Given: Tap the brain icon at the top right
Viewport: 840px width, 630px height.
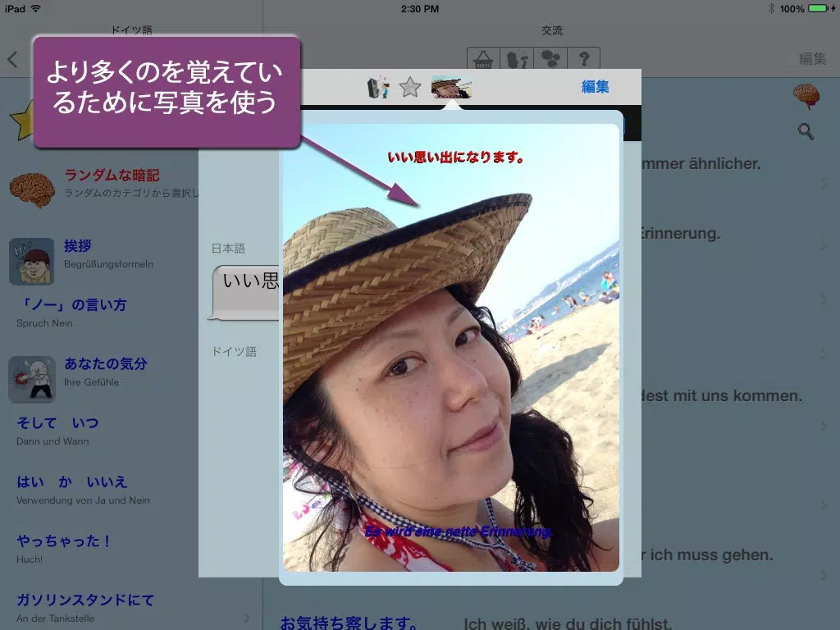Looking at the screenshot, I should point(806,97).
